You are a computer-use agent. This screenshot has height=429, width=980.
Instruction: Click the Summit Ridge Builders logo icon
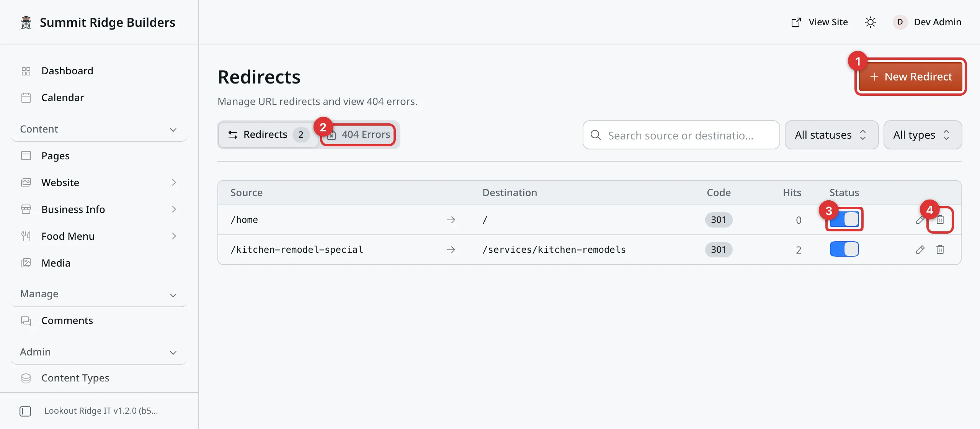coord(26,22)
